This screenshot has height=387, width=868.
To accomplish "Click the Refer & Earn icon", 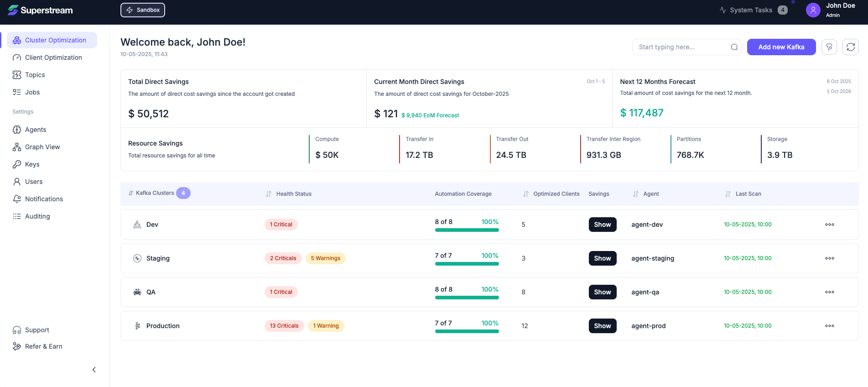I will coord(17,346).
